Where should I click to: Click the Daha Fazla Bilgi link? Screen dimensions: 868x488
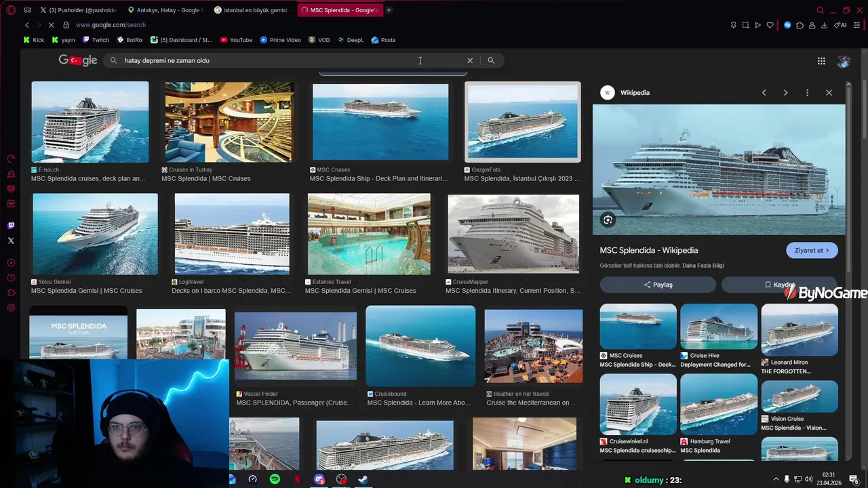point(703,266)
